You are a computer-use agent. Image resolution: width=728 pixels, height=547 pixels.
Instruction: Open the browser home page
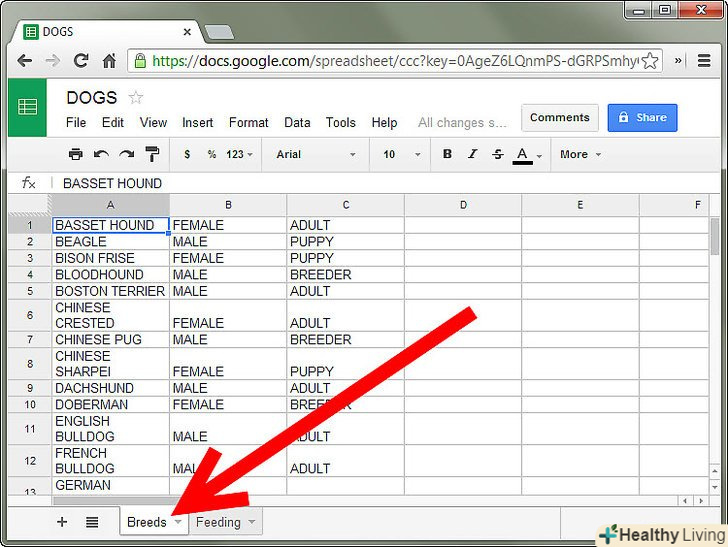pos(110,61)
